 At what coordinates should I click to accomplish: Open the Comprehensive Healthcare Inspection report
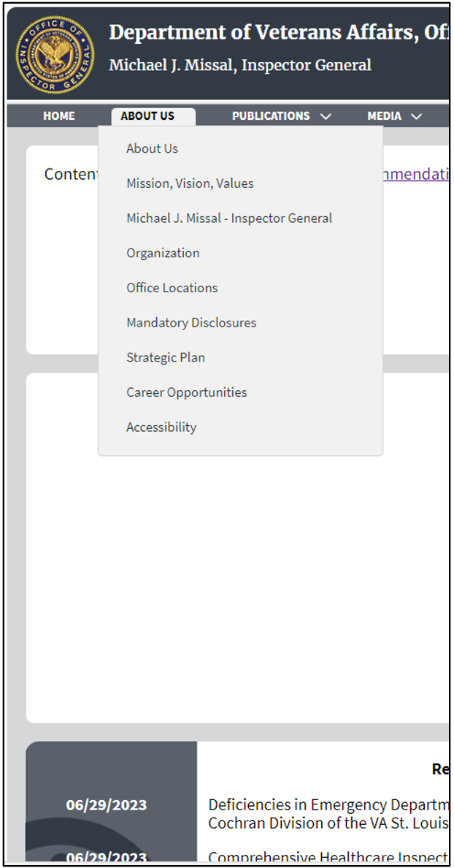point(321,856)
